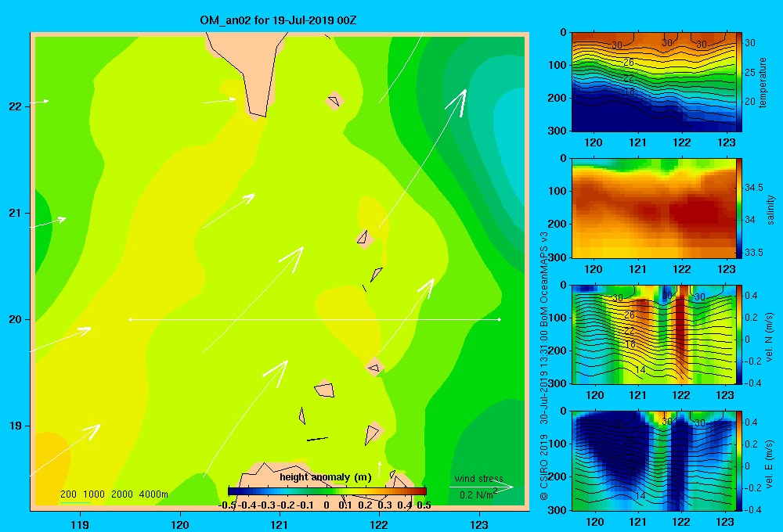Click depth tick "300" on the temperature panel

click(557, 131)
